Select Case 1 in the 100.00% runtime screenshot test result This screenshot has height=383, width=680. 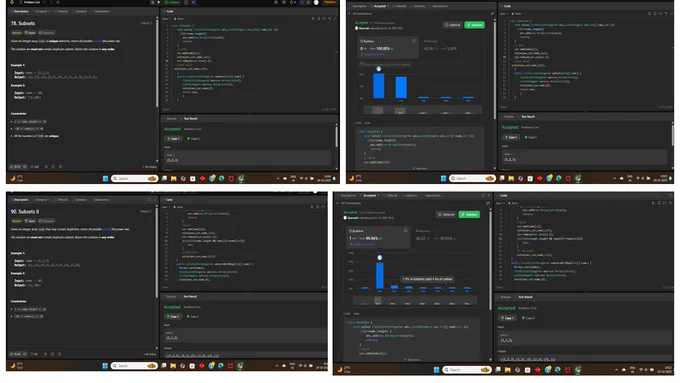512,137
